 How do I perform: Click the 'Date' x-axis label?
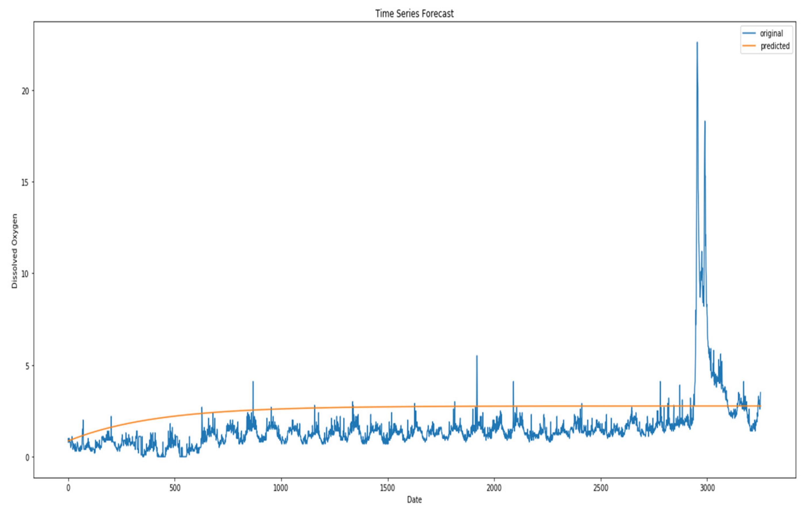point(414,500)
